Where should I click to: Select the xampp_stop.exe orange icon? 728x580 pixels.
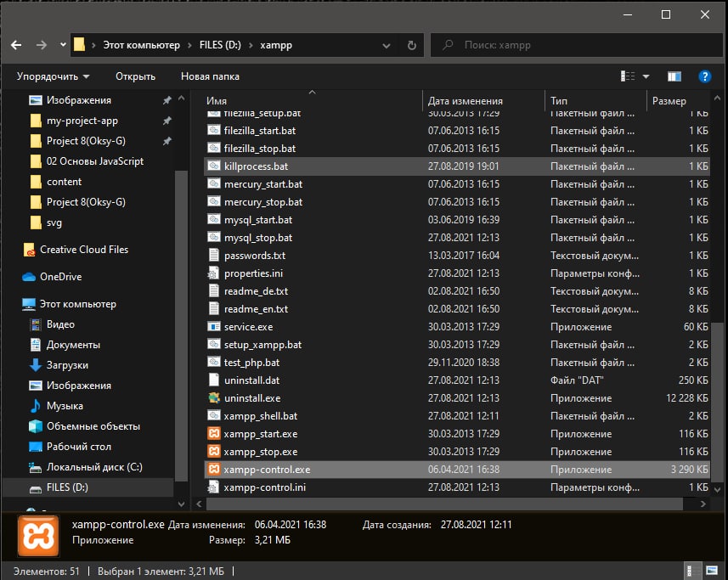[213, 452]
